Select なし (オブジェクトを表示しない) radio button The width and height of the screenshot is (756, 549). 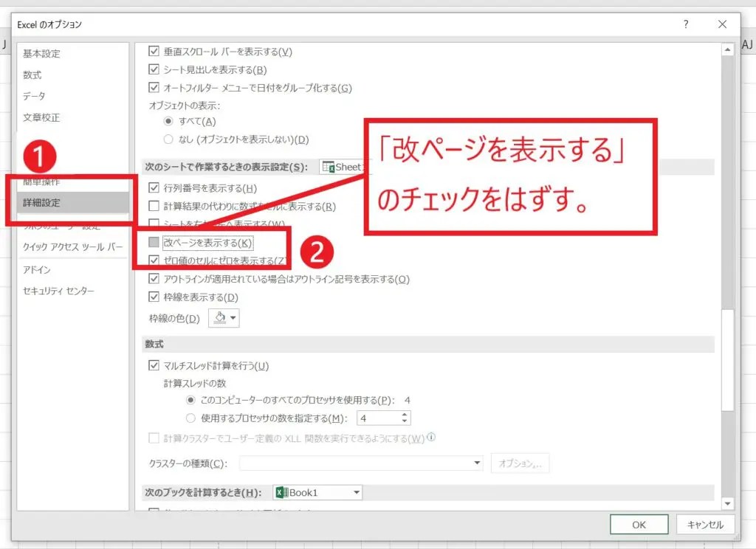point(168,139)
